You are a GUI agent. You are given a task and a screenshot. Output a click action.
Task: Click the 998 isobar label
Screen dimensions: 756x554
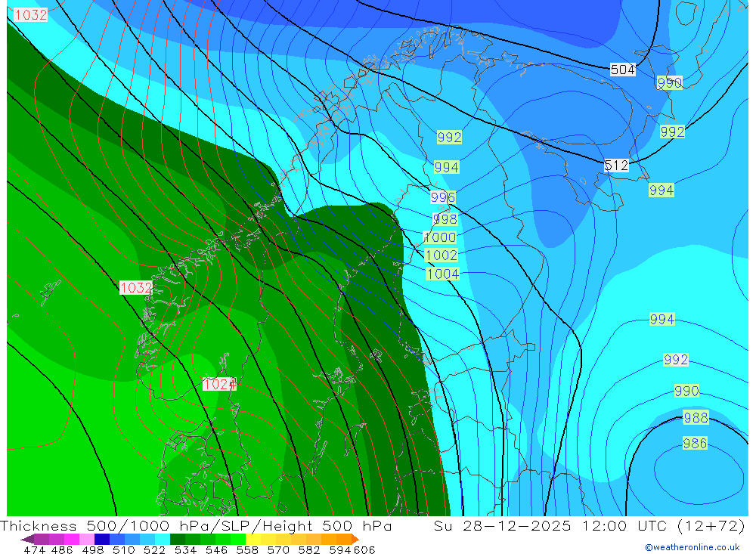click(x=445, y=219)
